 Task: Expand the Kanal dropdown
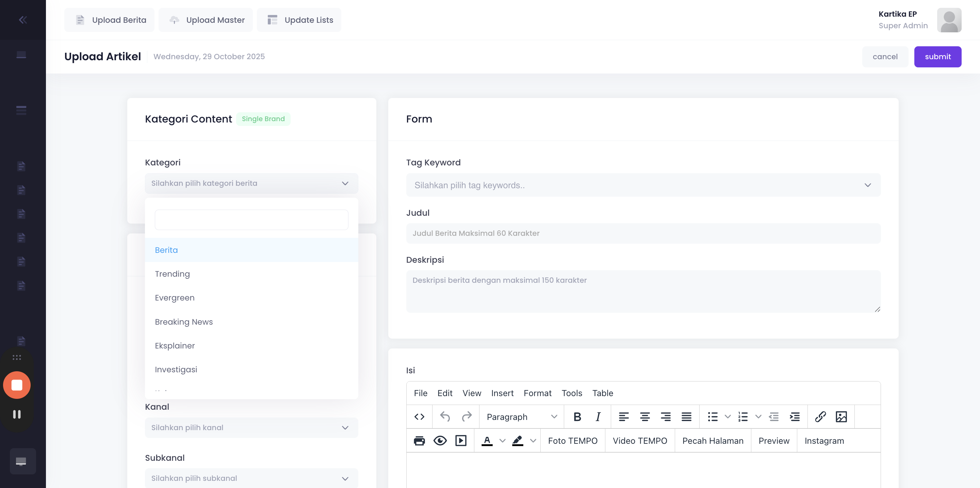click(251, 427)
